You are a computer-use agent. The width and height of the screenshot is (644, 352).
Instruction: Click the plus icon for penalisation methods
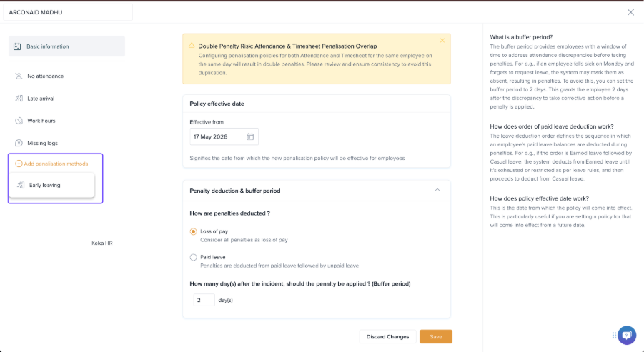coord(19,164)
